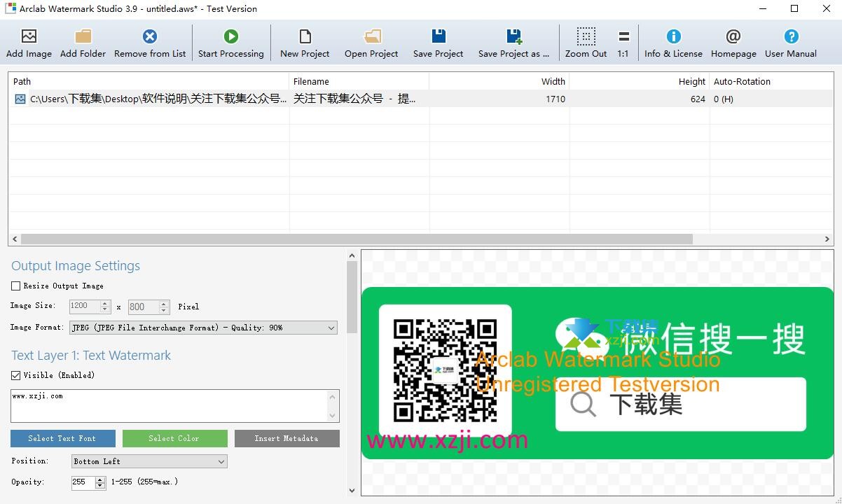842x504 pixels.
Task: Sort file list by Filename column
Action: pyautogui.click(x=359, y=81)
